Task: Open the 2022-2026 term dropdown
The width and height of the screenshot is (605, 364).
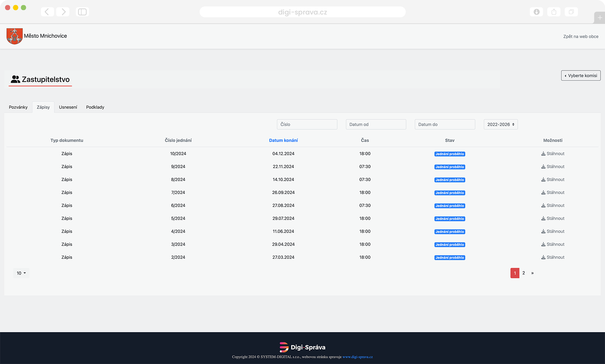Action: [x=500, y=124]
